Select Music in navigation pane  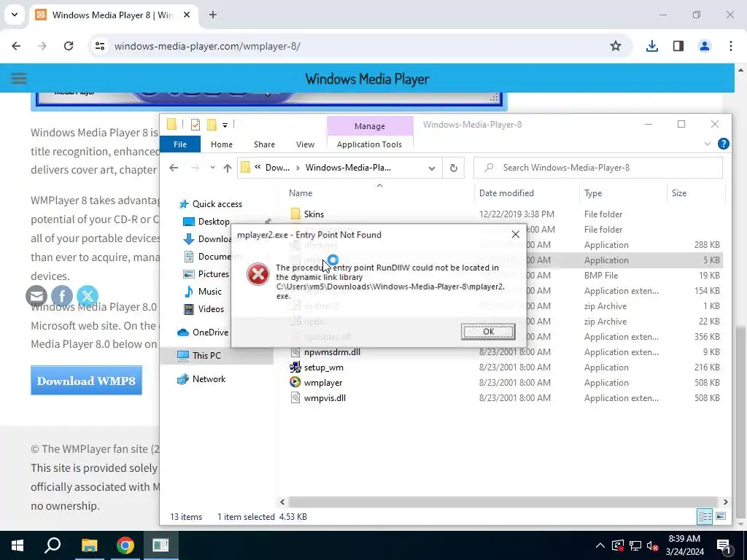point(209,292)
